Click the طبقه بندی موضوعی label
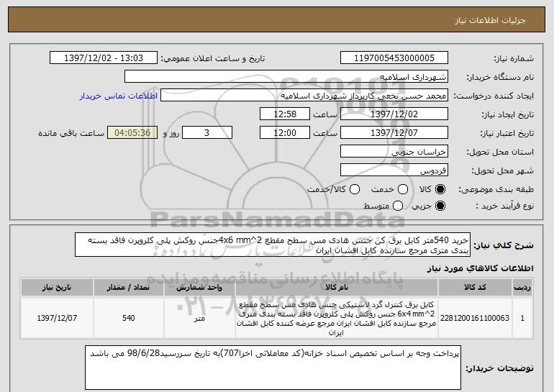The image size is (554, 392). coord(496,190)
